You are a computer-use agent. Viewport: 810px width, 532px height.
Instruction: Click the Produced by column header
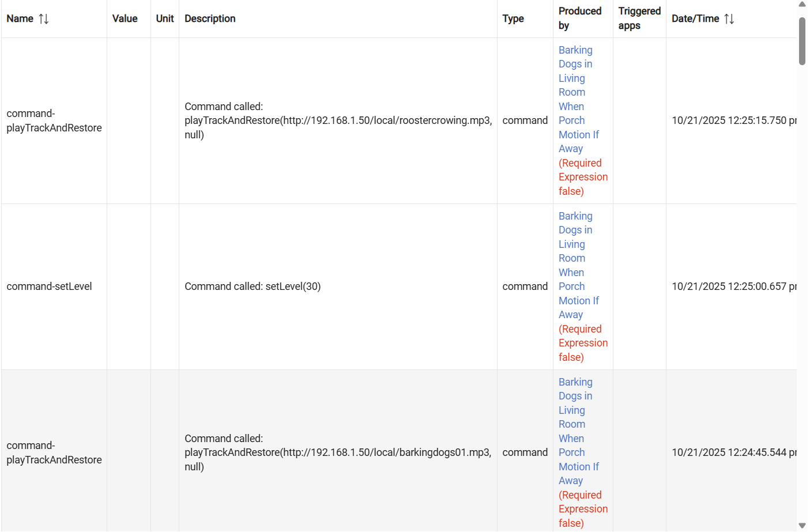579,18
